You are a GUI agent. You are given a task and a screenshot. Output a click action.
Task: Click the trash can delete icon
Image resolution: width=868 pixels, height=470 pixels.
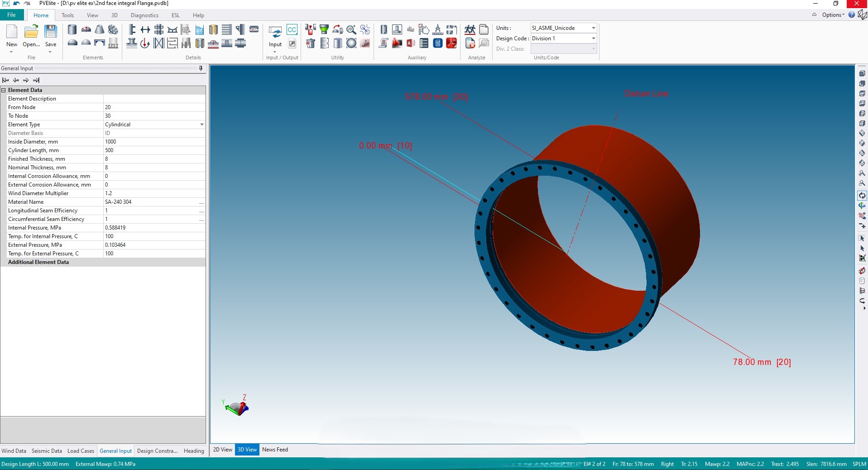click(x=310, y=43)
